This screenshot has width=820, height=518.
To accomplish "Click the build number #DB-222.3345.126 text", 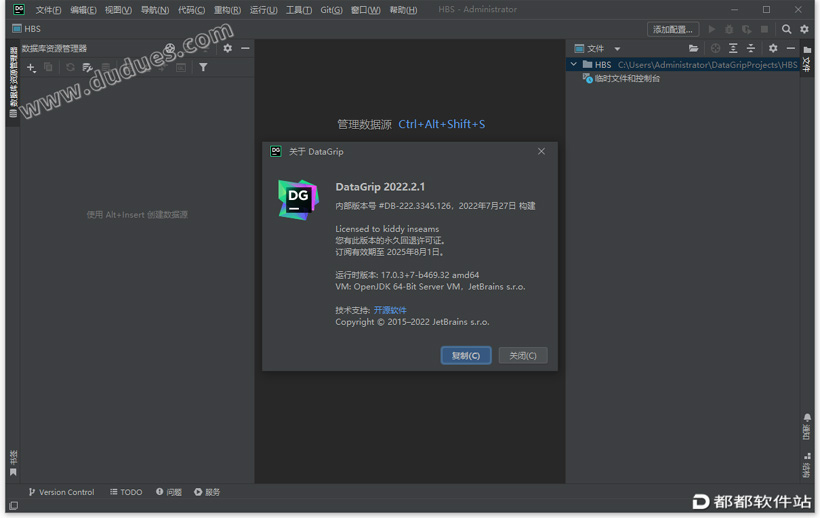I will pyautogui.click(x=414, y=206).
